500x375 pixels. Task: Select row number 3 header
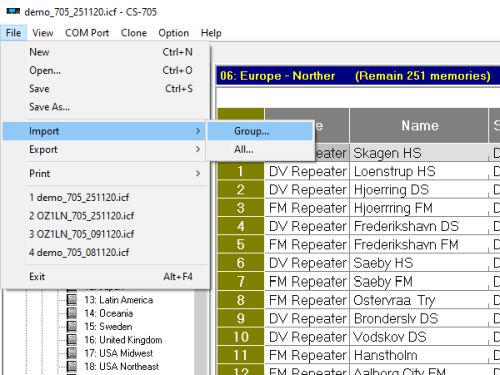click(241, 208)
